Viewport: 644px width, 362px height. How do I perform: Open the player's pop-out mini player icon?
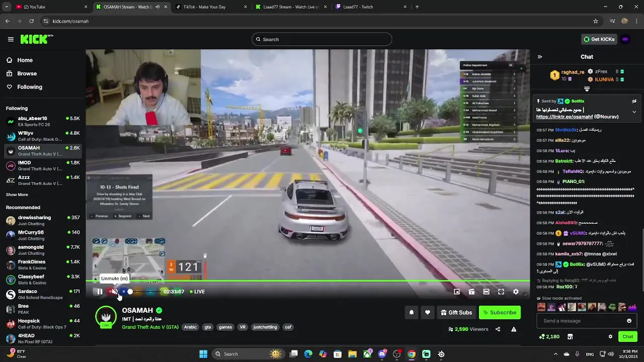(x=457, y=292)
